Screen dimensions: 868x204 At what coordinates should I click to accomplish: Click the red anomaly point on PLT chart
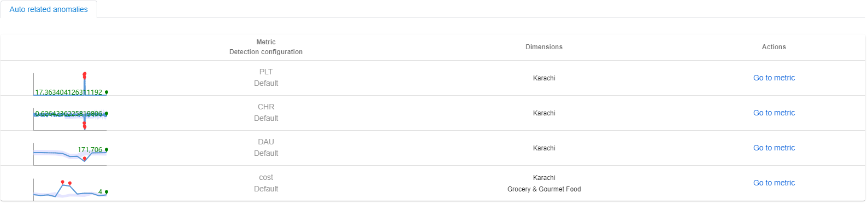tap(85, 74)
